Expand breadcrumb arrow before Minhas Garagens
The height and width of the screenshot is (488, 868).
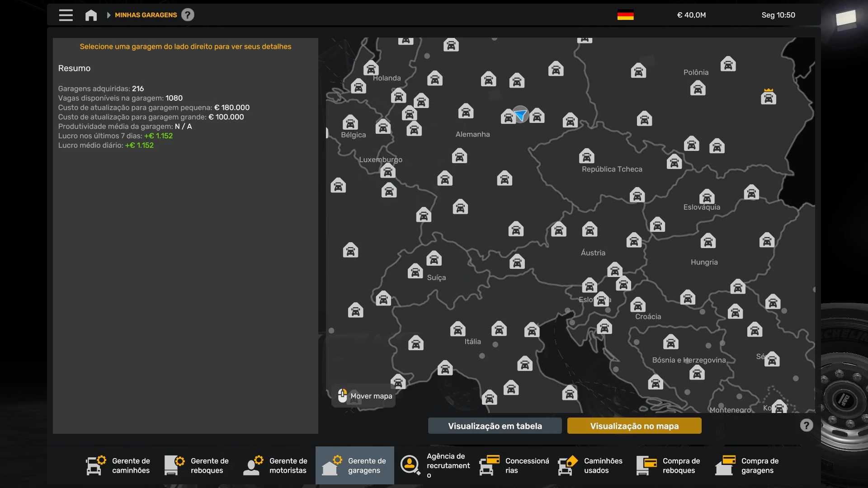[x=108, y=15]
